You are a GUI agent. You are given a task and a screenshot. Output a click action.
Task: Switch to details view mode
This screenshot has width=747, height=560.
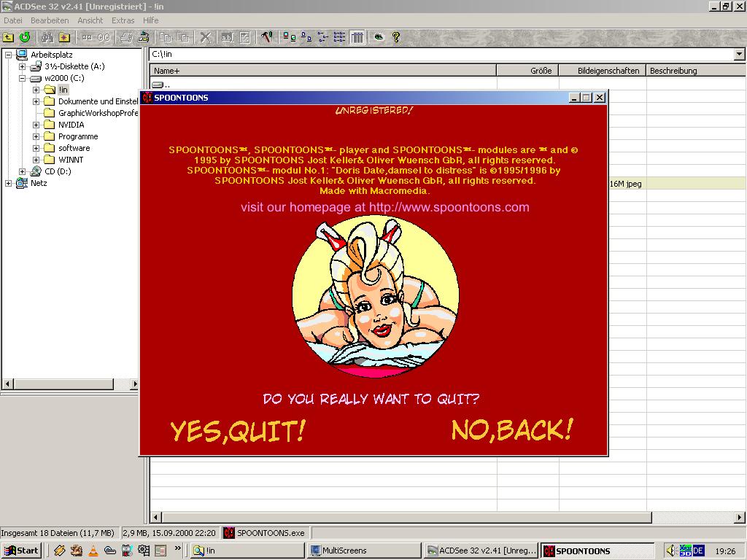340,37
